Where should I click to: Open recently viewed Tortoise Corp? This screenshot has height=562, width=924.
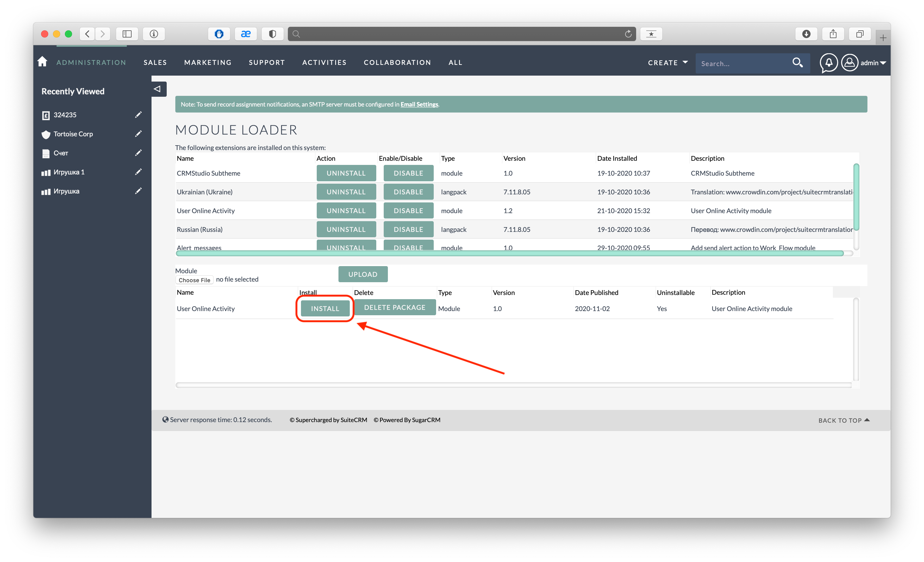pos(73,134)
